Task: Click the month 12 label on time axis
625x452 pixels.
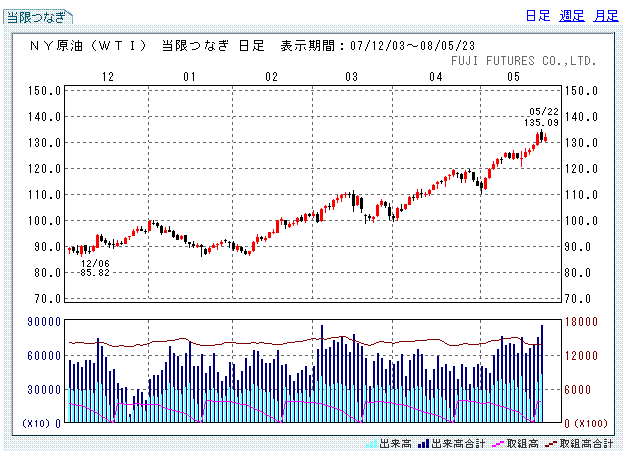Action: click(x=107, y=77)
